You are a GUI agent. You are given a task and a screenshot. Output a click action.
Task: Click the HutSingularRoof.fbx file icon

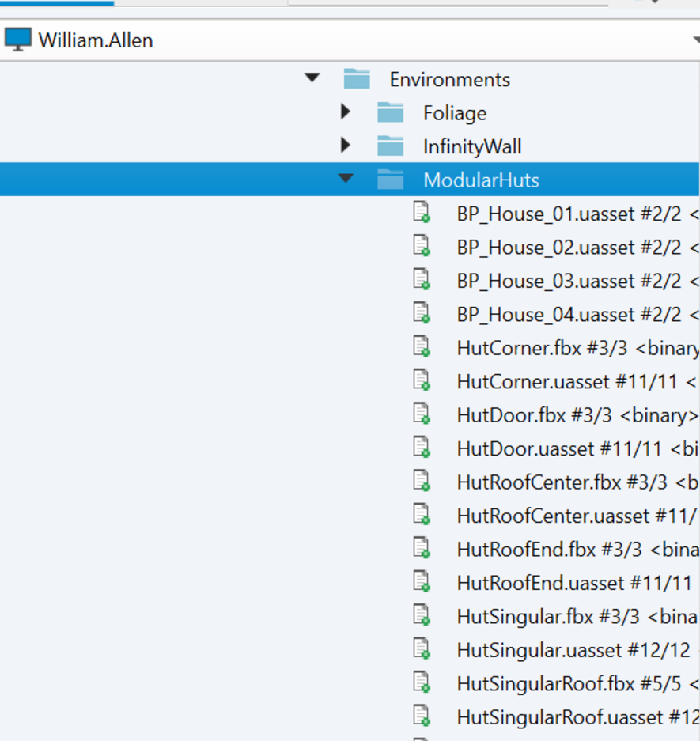pos(422,682)
